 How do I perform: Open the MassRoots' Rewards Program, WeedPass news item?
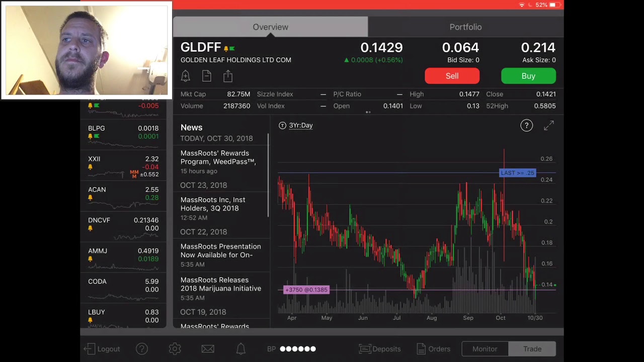(x=221, y=163)
